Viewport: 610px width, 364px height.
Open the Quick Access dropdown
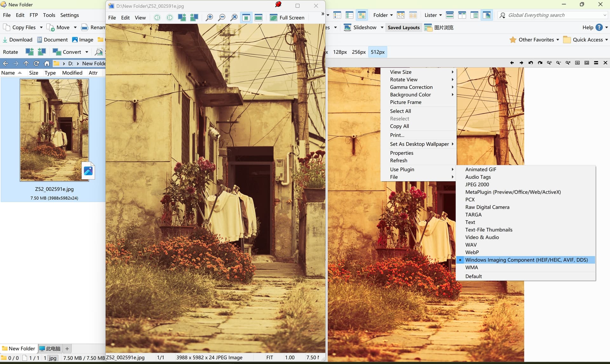click(587, 40)
